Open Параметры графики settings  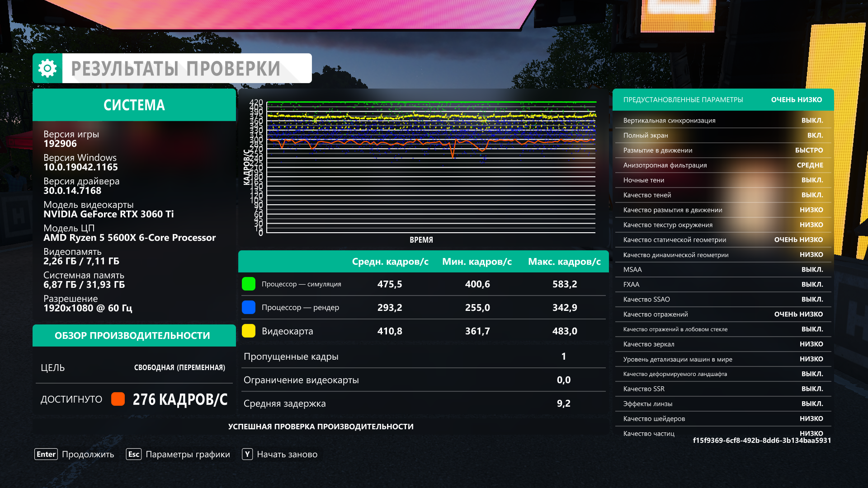coord(188,454)
